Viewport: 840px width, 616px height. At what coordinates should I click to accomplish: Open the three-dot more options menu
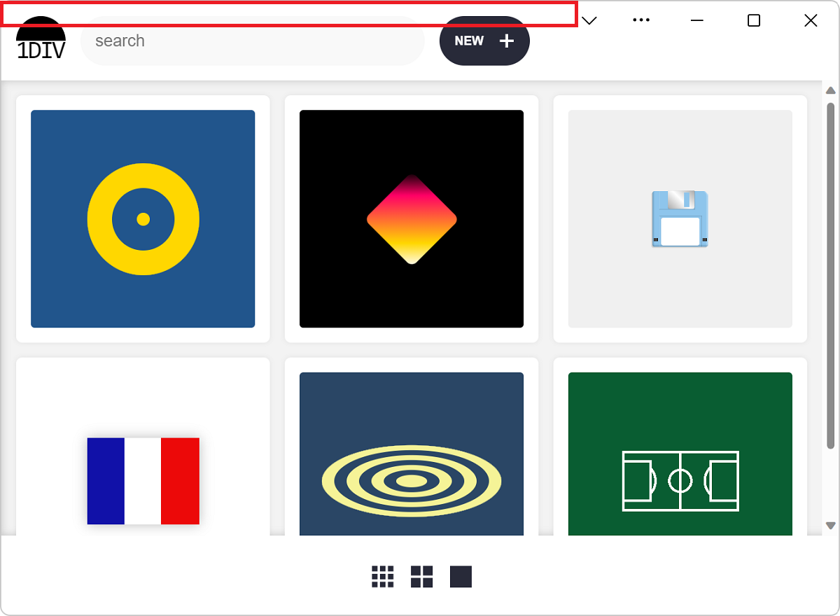click(641, 20)
